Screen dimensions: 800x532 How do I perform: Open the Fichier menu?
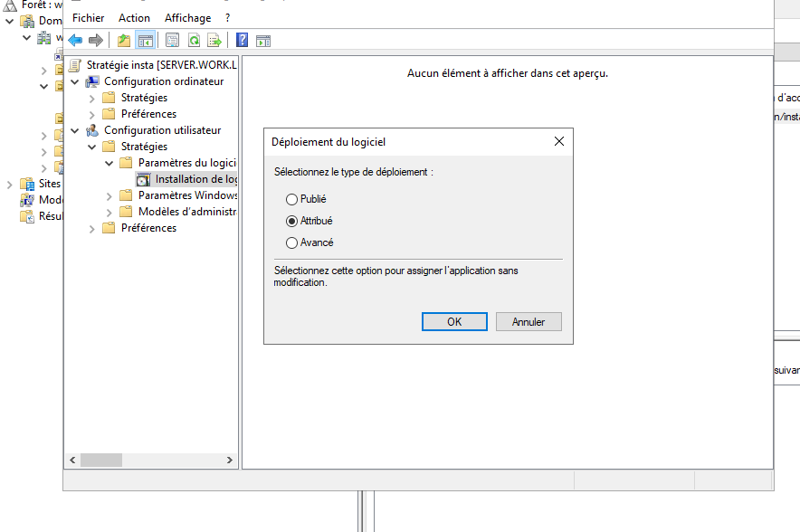88,17
